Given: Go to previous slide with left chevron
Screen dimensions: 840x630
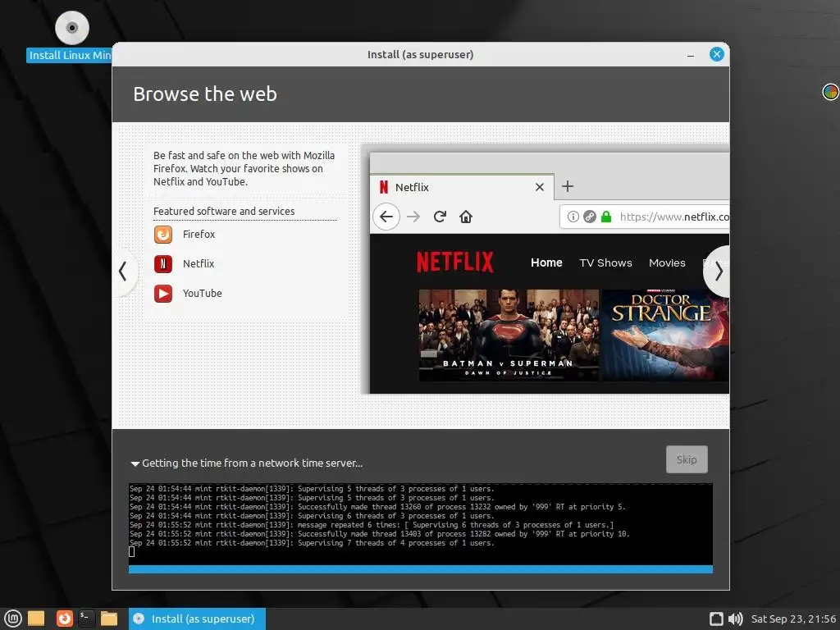Looking at the screenshot, I should (x=124, y=271).
